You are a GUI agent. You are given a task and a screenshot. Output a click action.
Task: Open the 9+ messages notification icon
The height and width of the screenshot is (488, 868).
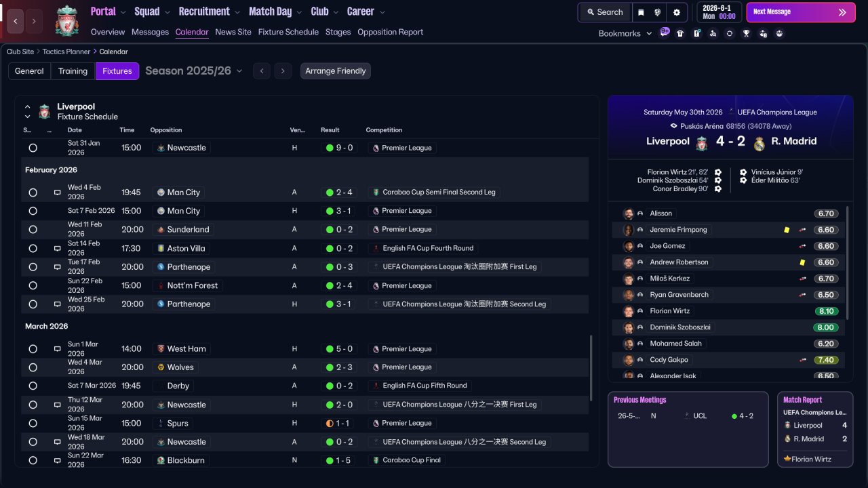tap(665, 32)
